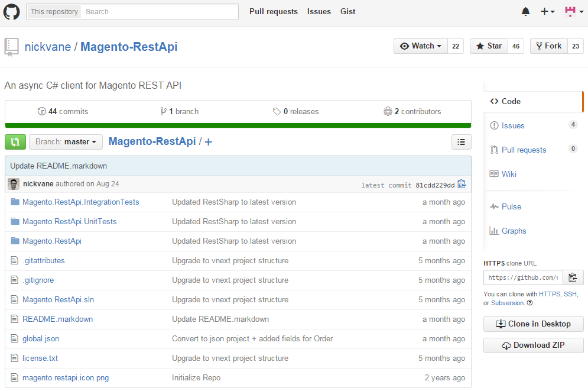Open the Graphs sidebar link
This screenshot has height=391, width=588.
pos(514,231)
